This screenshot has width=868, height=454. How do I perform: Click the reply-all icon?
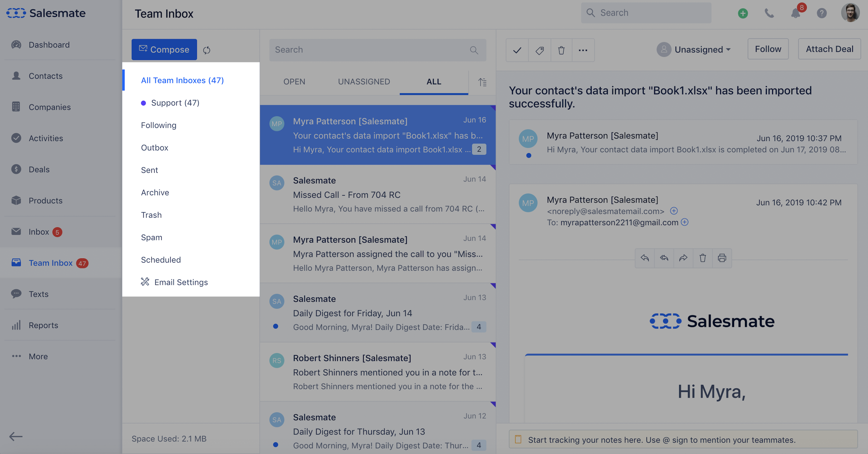click(x=664, y=258)
